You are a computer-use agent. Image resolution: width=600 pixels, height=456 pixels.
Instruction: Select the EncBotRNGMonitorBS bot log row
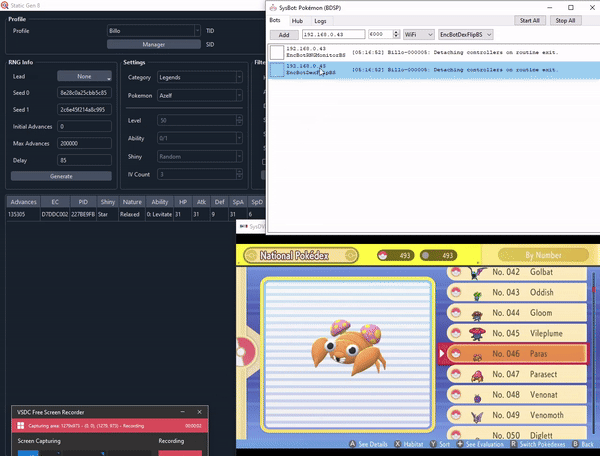[x=434, y=52]
